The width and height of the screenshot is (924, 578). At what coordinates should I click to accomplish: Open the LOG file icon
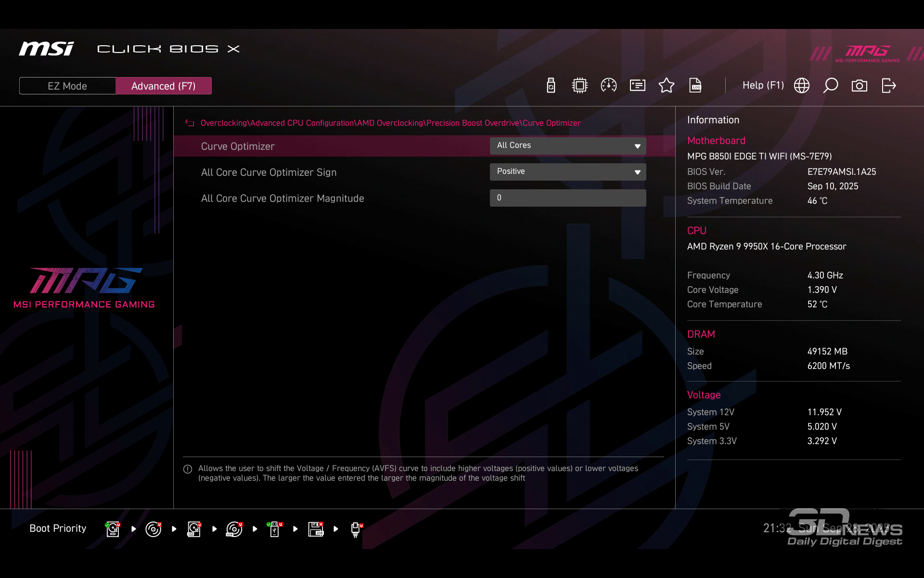[x=695, y=86]
